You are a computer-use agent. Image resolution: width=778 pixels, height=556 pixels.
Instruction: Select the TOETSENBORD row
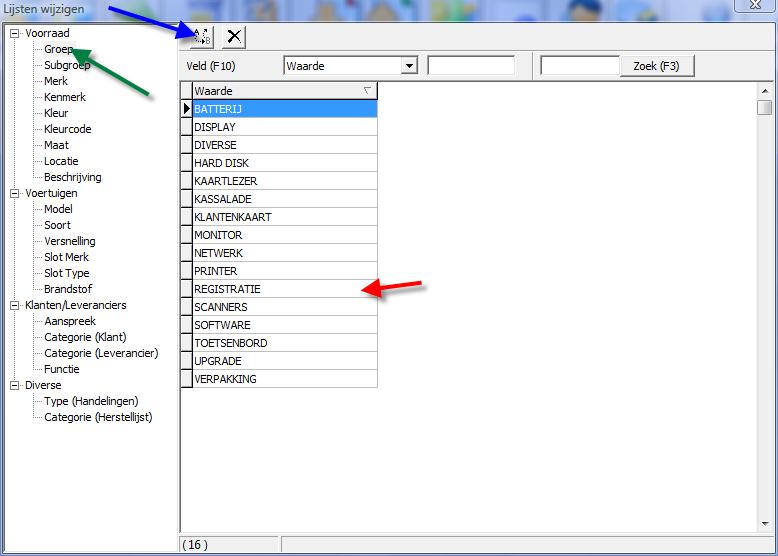(285, 343)
